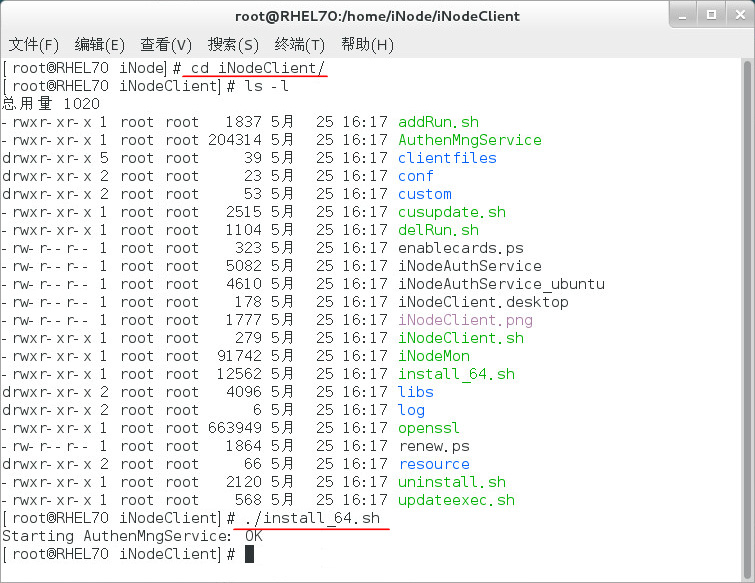The image size is (755, 583).
Task: Click the 'Starting AuthenMngService: OK' line
Action: pos(132,536)
